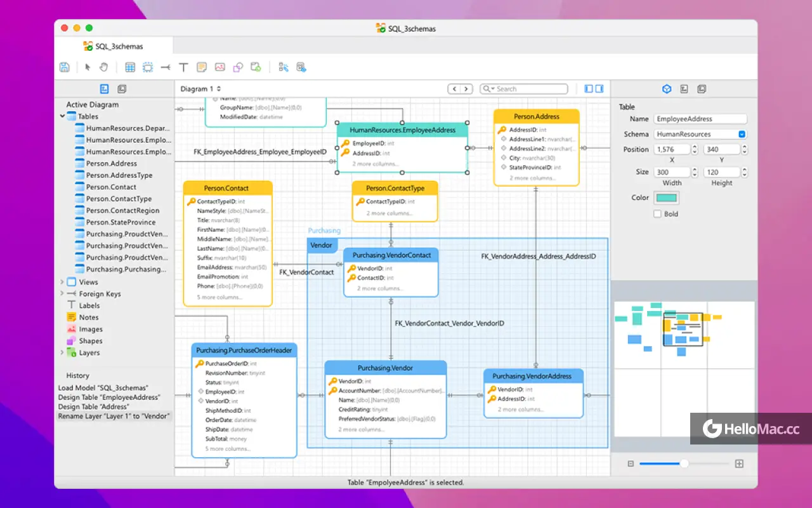This screenshot has height=508, width=812.
Task: Select the Labels tree item
Action: 89,305
